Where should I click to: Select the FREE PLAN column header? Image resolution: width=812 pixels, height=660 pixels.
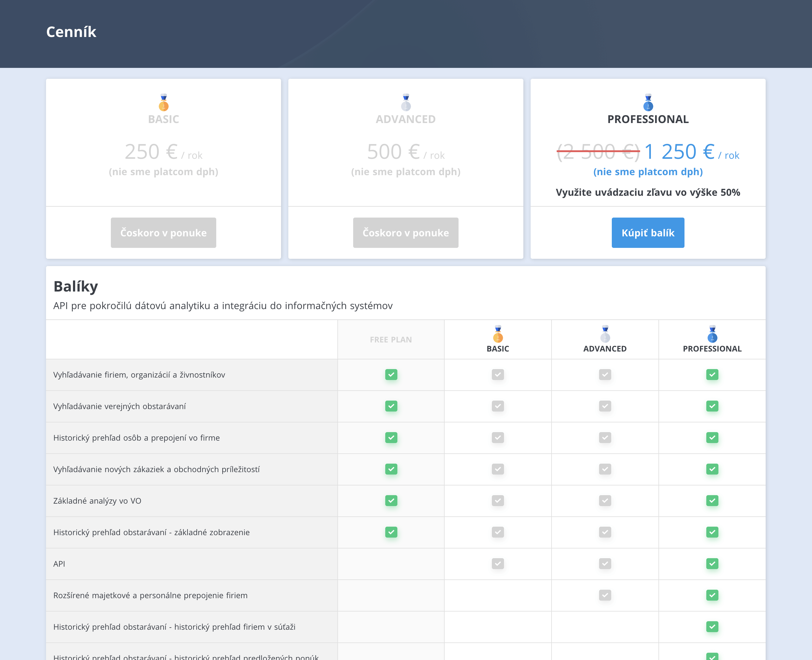(x=391, y=339)
